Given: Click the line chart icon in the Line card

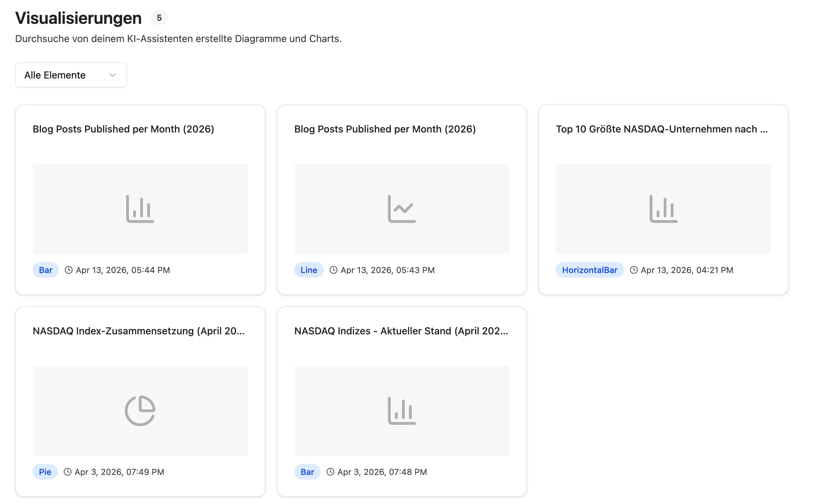Looking at the screenshot, I should 402,209.
